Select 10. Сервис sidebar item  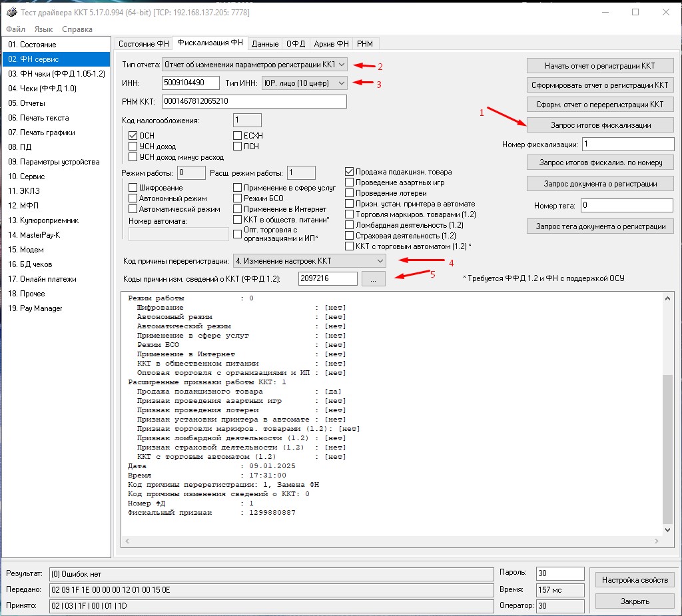pos(57,176)
